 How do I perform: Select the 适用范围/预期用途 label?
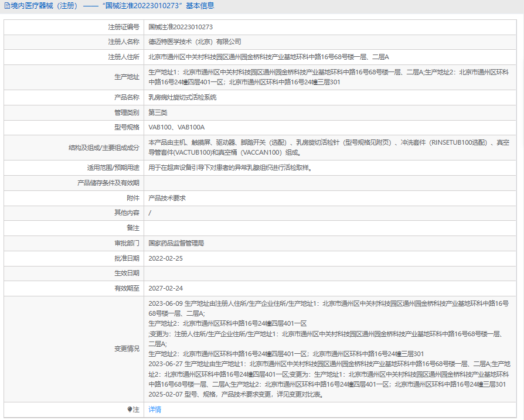click(x=113, y=168)
